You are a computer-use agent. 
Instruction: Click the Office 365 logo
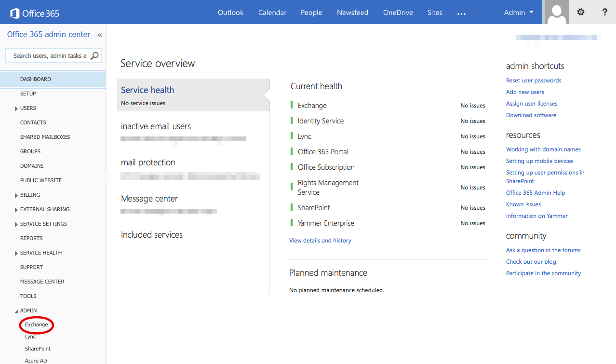[x=35, y=13]
